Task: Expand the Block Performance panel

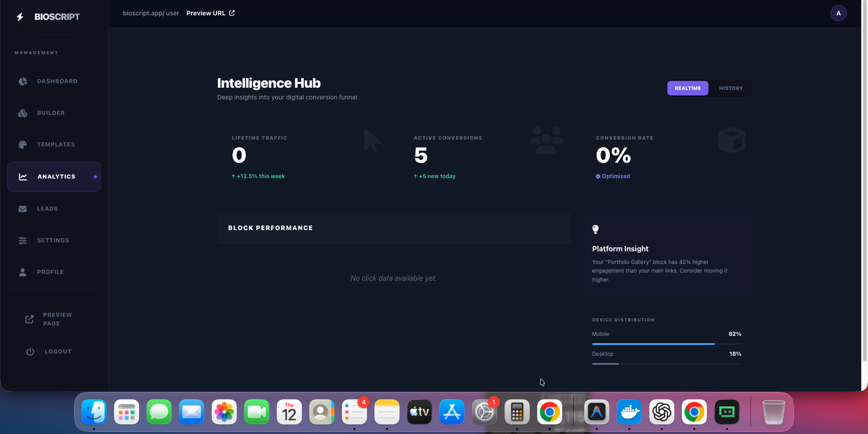Action: [x=270, y=228]
